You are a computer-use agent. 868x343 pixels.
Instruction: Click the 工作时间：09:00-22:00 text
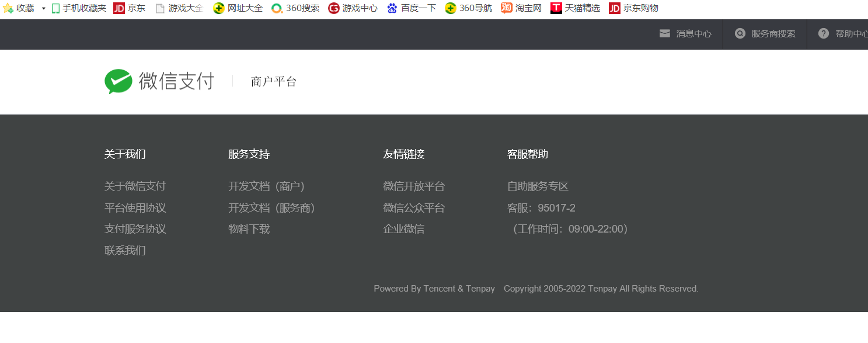point(570,229)
